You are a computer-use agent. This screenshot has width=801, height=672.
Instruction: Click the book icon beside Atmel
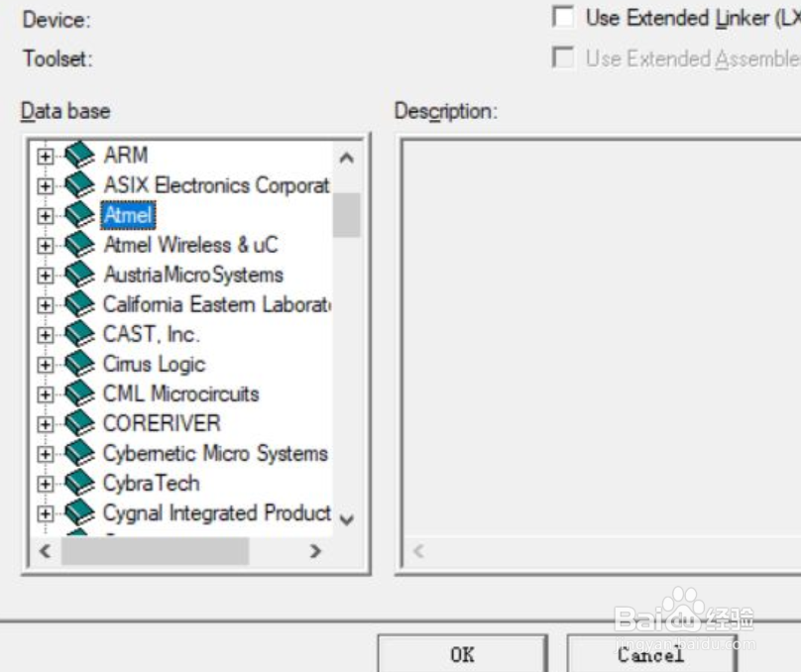point(79,214)
